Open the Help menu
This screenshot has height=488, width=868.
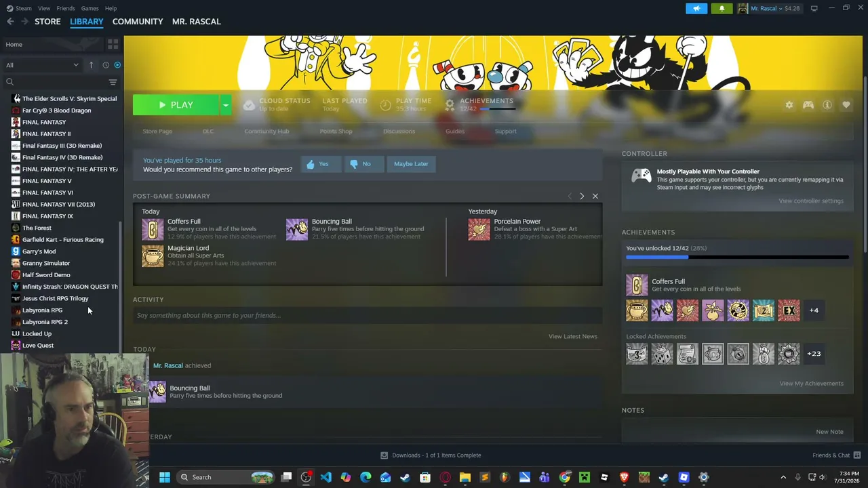[x=111, y=8]
